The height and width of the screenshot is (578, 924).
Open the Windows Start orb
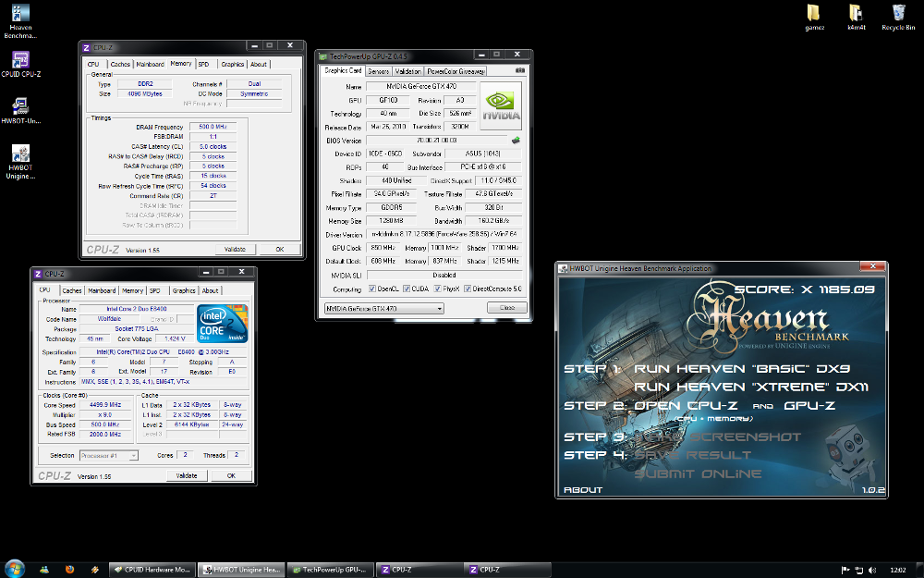coord(14,569)
